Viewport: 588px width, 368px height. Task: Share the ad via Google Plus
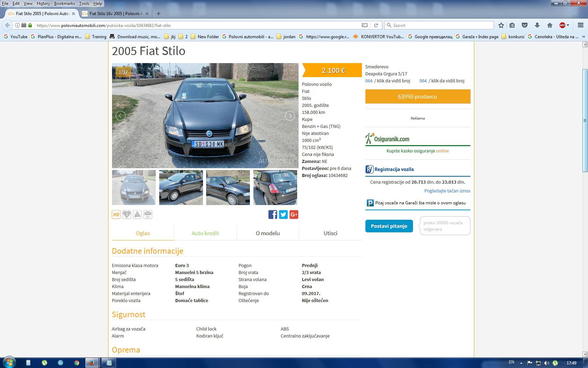click(294, 214)
